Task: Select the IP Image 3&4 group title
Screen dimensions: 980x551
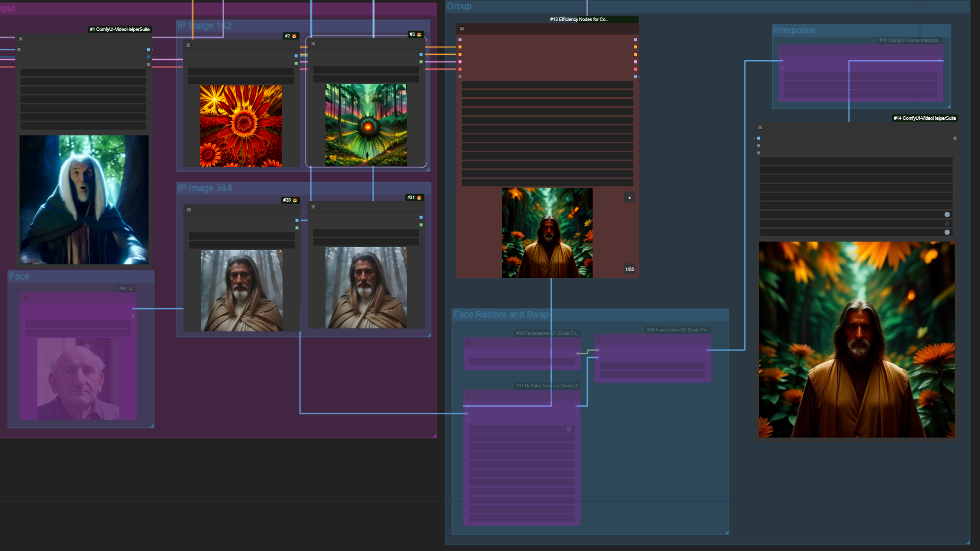Action: pyautogui.click(x=205, y=188)
